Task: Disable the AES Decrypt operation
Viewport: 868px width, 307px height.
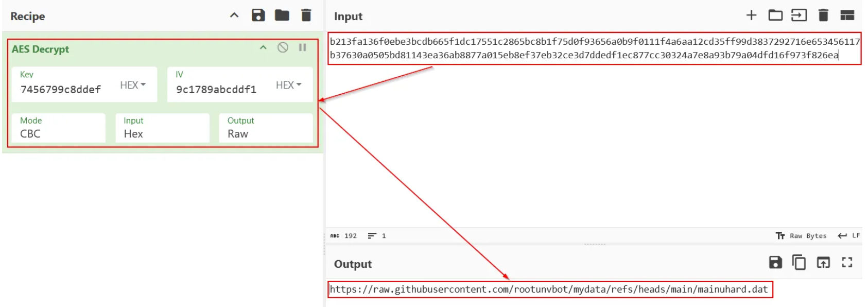Action: pyautogui.click(x=283, y=48)
